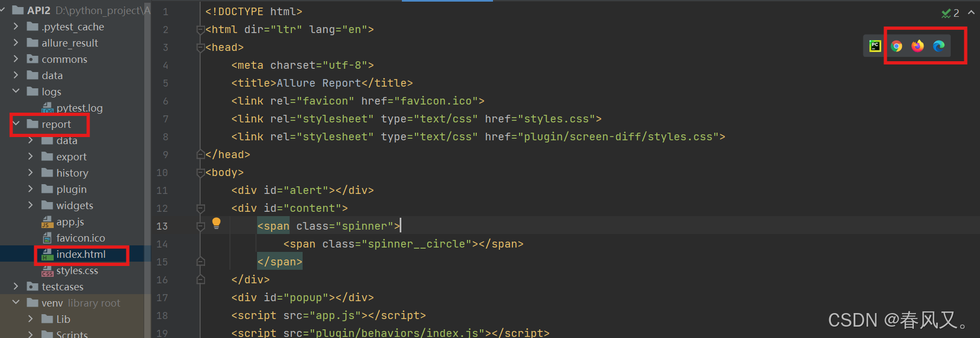The width and height of the screenshot is (980, 338).
Task: Select pytest.log in project tree
Action: tap(80, 108)
